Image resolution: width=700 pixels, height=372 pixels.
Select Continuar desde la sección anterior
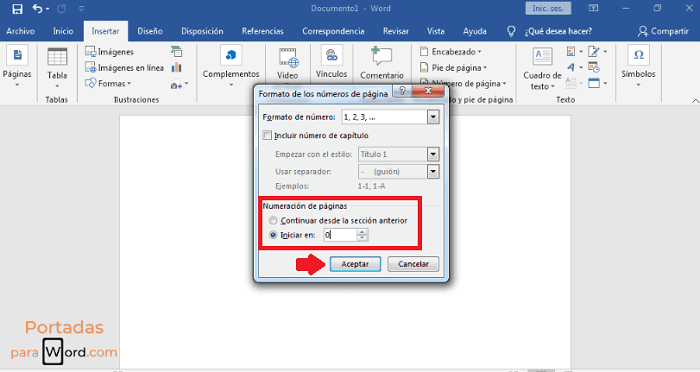[273, 221]
